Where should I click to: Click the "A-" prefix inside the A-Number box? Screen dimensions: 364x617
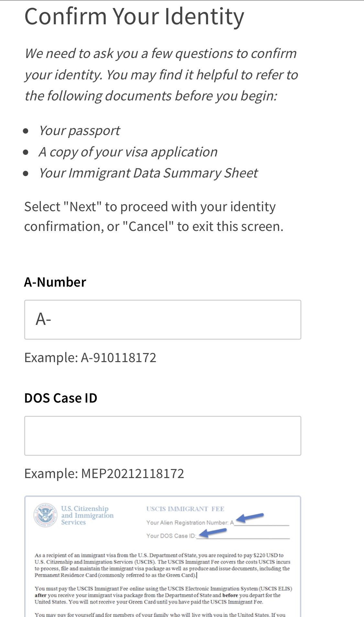point(43,319)
